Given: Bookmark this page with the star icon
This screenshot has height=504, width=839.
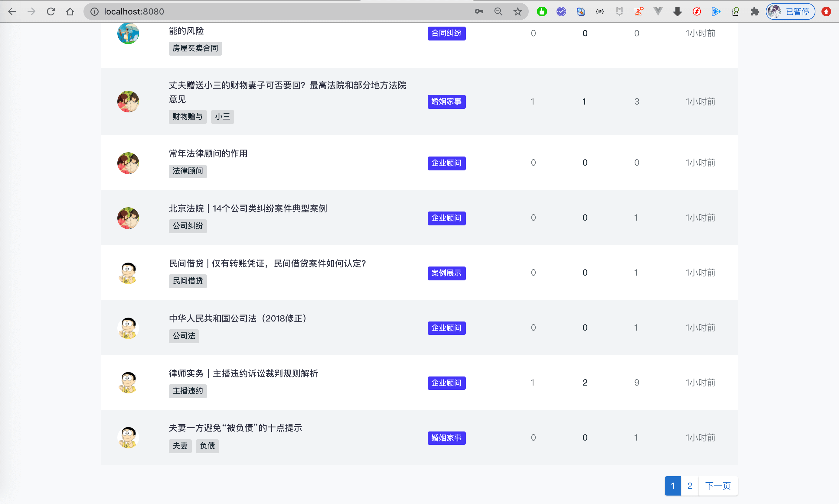Looking at the screenshot, I should point(517,11).
